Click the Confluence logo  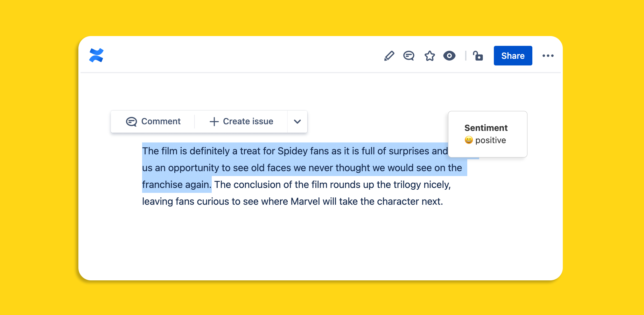[96, 55]
